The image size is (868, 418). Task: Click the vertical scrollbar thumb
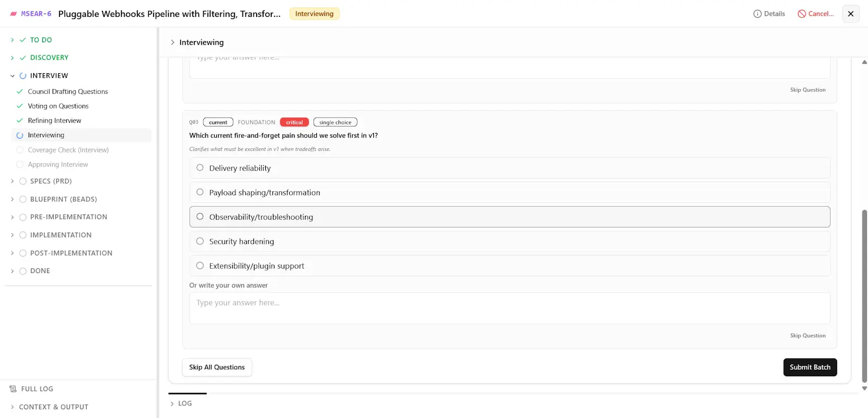pyautogui.click(x=864, y=296)
